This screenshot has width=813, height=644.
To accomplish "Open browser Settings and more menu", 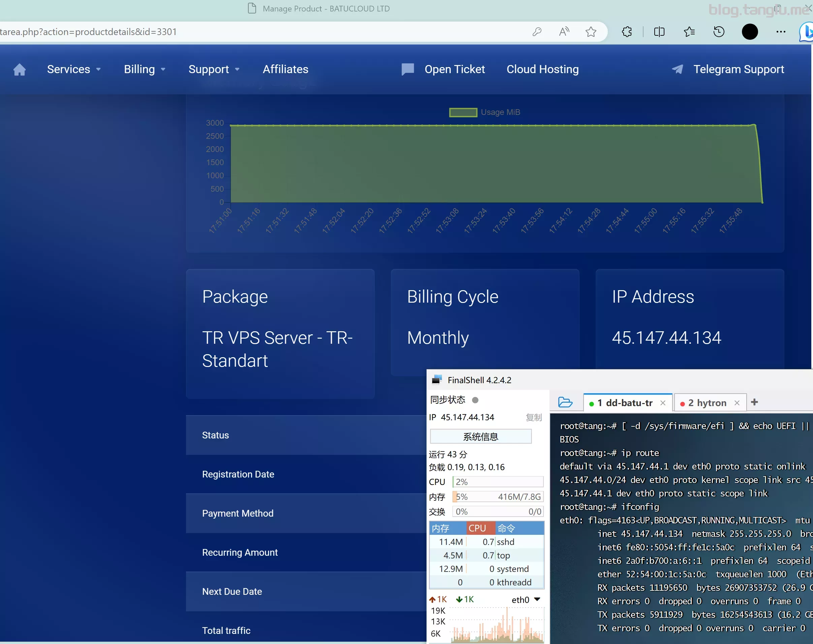I will coord(781,32).
